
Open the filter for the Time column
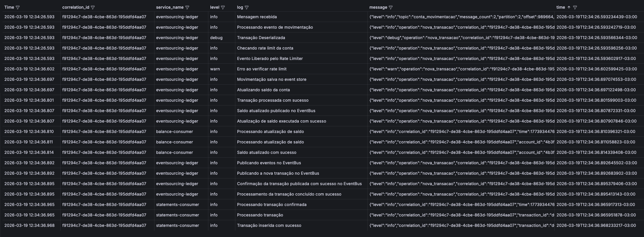tap(18, 7)
